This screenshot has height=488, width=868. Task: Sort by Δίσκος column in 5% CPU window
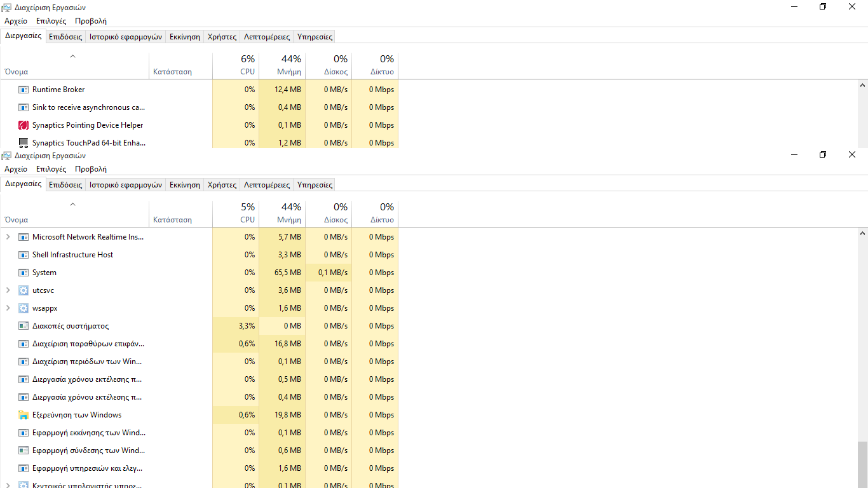click(329, 212)
